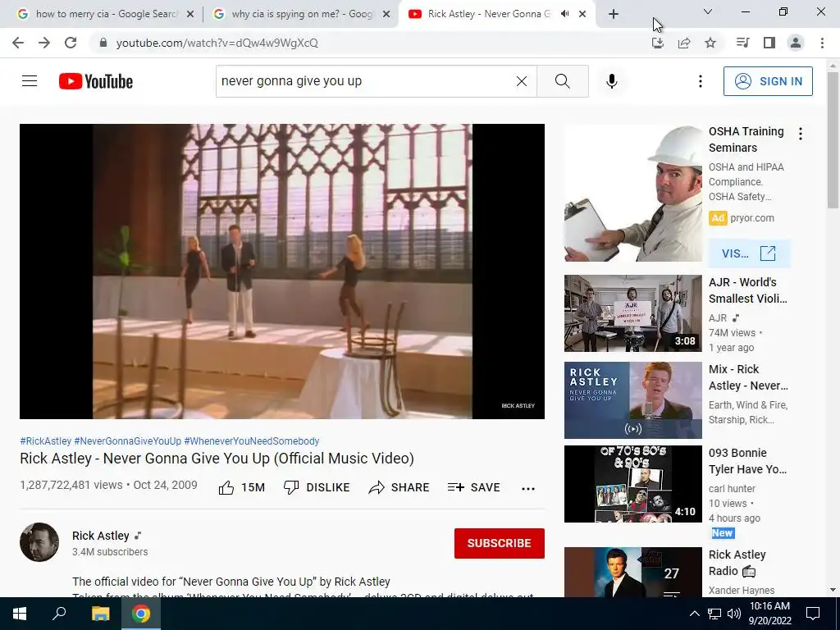Open #WheneverYouNeedSomebody hashtag link
The image size is (840, 630).
click(252, 441)
